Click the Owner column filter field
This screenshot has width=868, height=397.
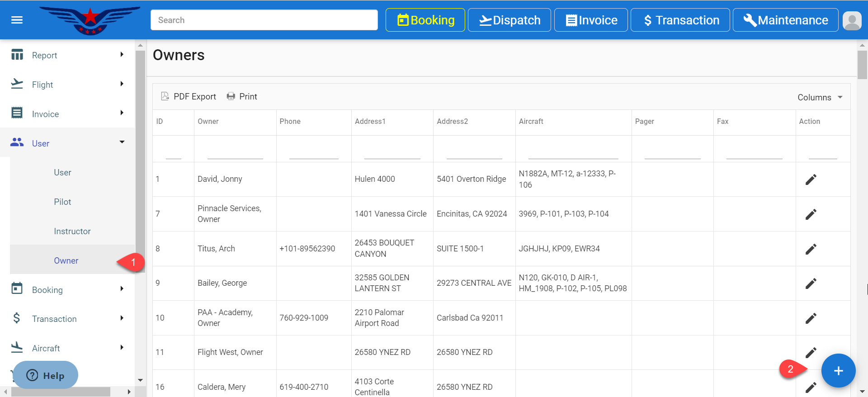235,152
